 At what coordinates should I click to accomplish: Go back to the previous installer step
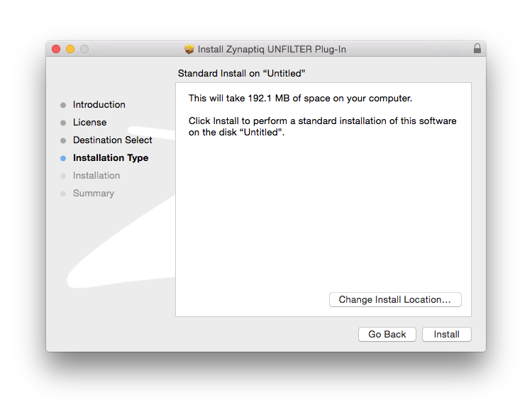click(x=387, y=335)
